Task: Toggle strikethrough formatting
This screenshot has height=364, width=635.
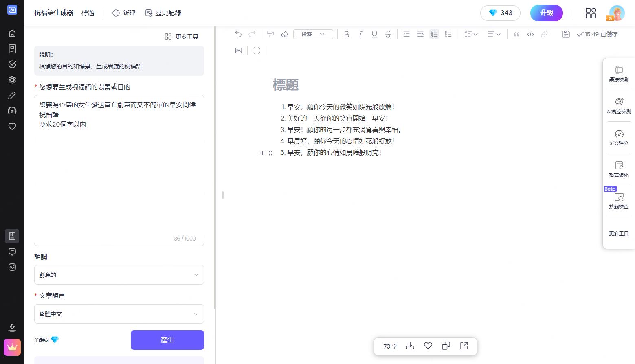Action: (x=388, y=34)
